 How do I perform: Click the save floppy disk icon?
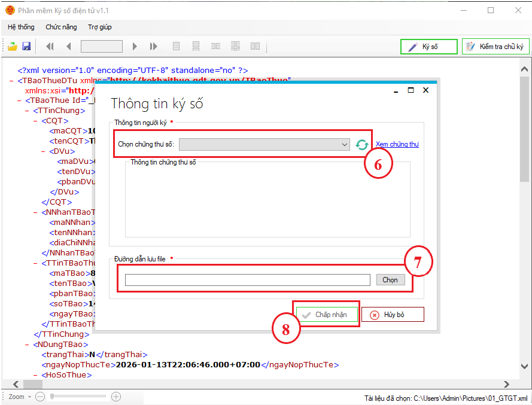tap(26, 47)
